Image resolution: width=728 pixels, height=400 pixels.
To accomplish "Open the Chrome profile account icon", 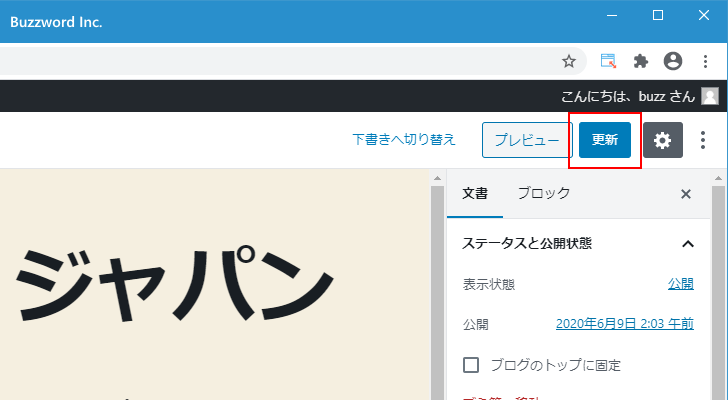I will [x=673, y=61].
